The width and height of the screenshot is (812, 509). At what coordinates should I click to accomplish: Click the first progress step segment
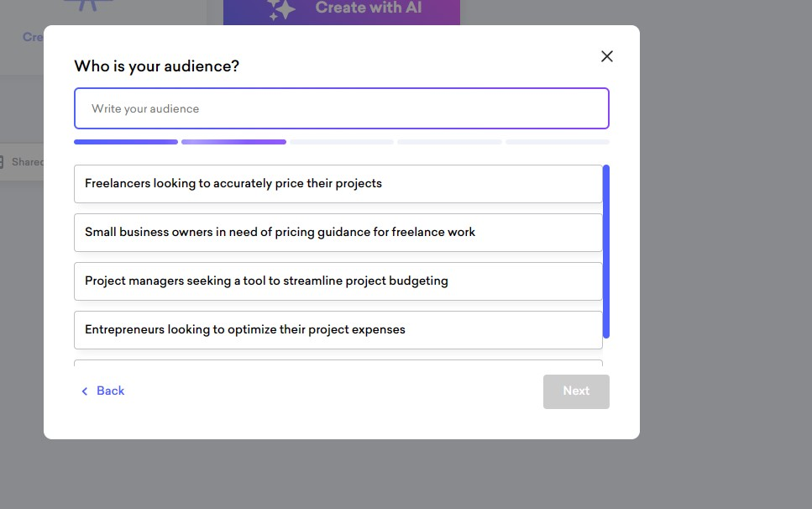pyautogui.click(x=126, y=142)
